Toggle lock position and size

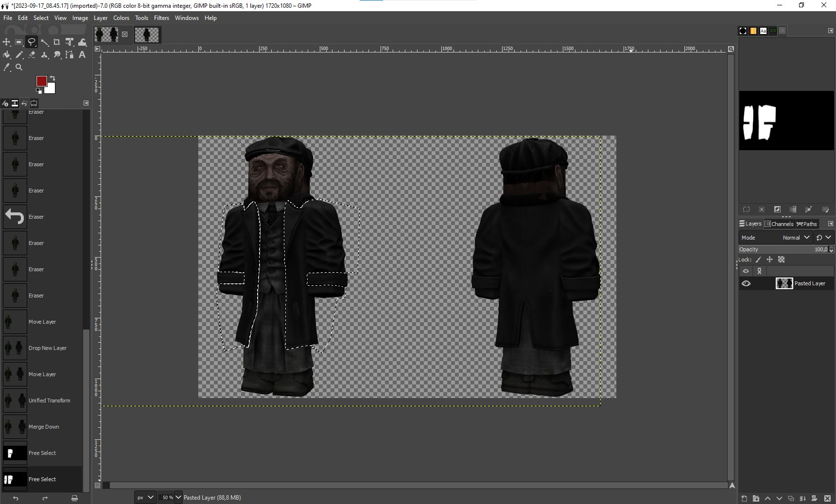[769, 260]
